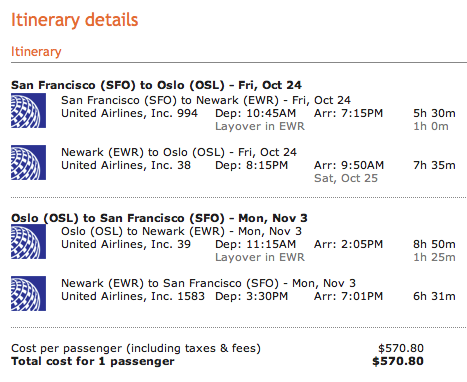The image size is (467, 382).
Task: Click bold total cost $570.80
Action: click(x=398, y=361)
